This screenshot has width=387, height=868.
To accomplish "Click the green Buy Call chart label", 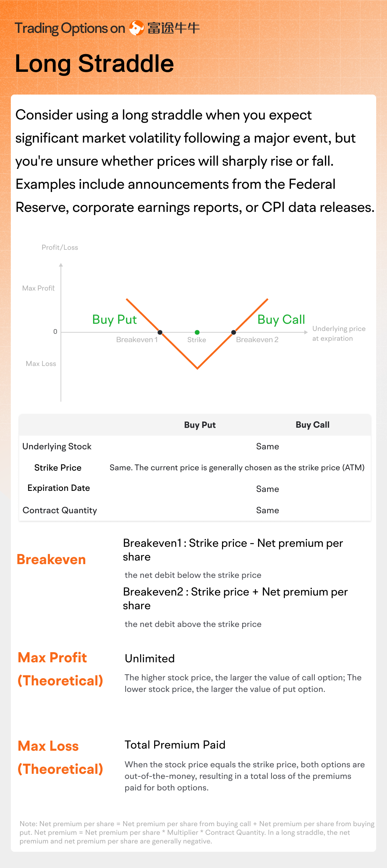I will [281, 319].
